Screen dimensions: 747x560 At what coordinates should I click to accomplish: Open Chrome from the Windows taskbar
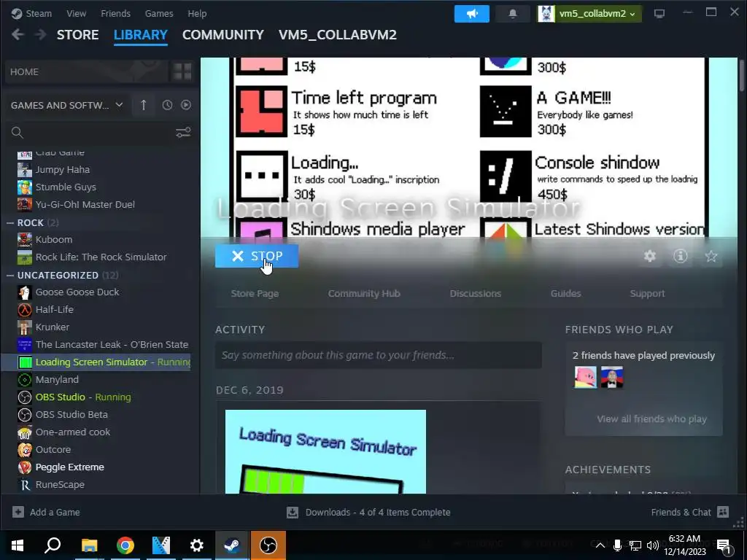point(125,545)
